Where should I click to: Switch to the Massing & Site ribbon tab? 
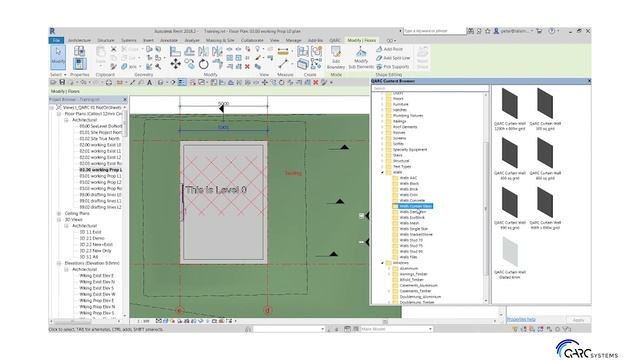pyautogui.click(x=220, y=40)
